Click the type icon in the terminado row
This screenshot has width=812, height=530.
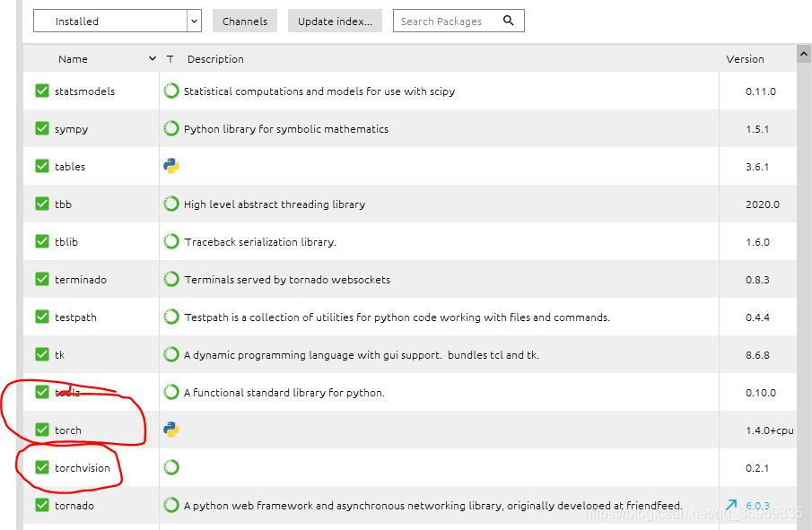click(x=170, y=280)
